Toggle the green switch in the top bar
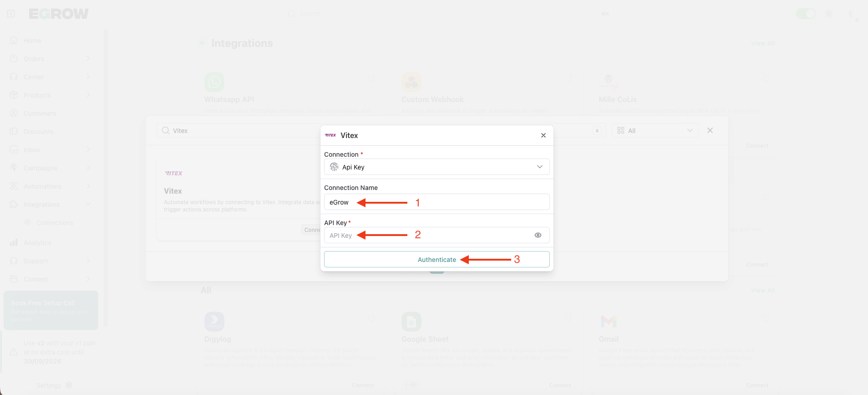Screen dimensions: 868x395 (x=806, y=14)
